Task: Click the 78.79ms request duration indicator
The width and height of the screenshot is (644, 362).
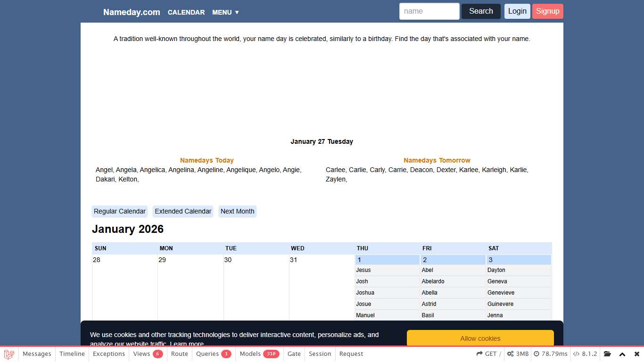Action: tap(550, 354)
